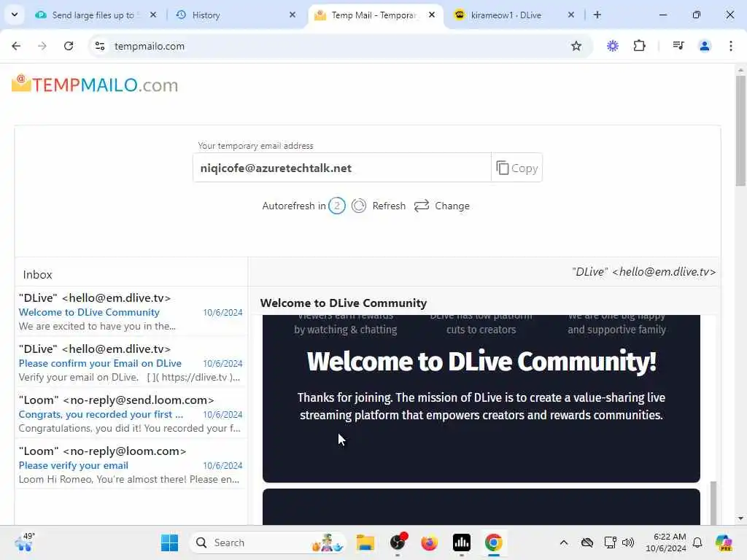Screen dimensions: 747x560
Task: Show hidden system tray icons
Action: (x=564, y=542)
